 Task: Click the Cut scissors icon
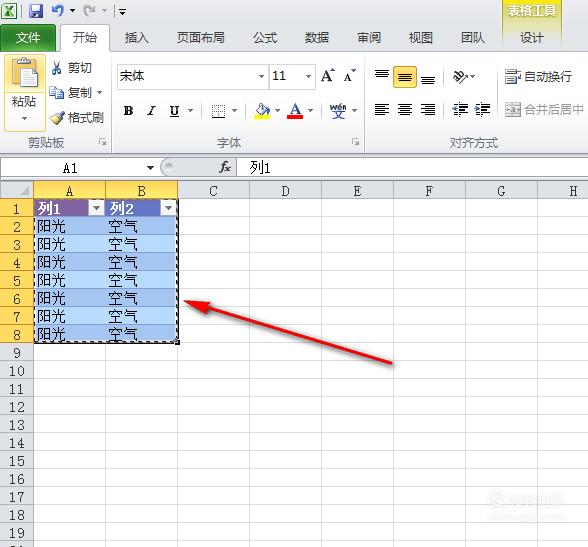57,68
